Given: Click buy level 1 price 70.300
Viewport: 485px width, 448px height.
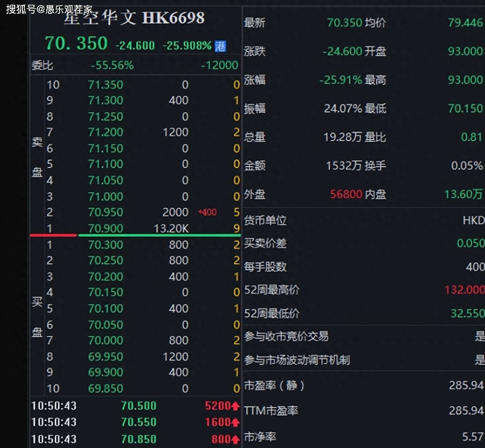Looking at the screenshot, I should tap(105, 245).
